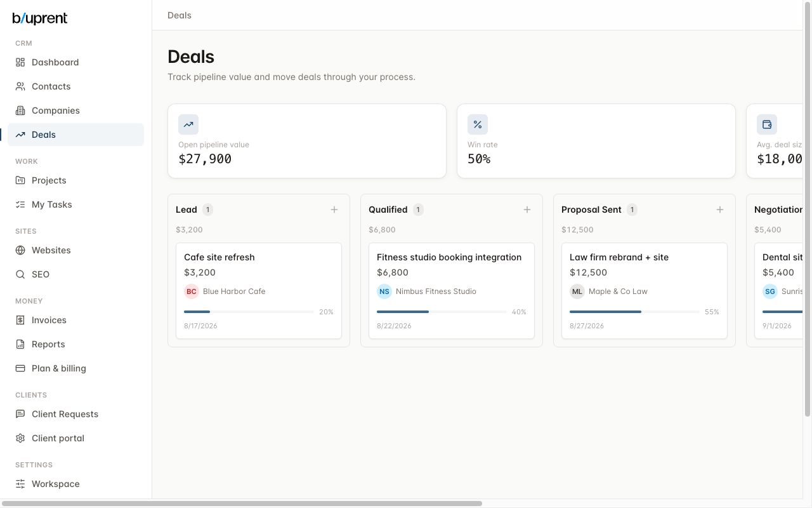The height and width of the screenshot is (508, 812).
Task: Open Companies section
Action: click(75, 110)
